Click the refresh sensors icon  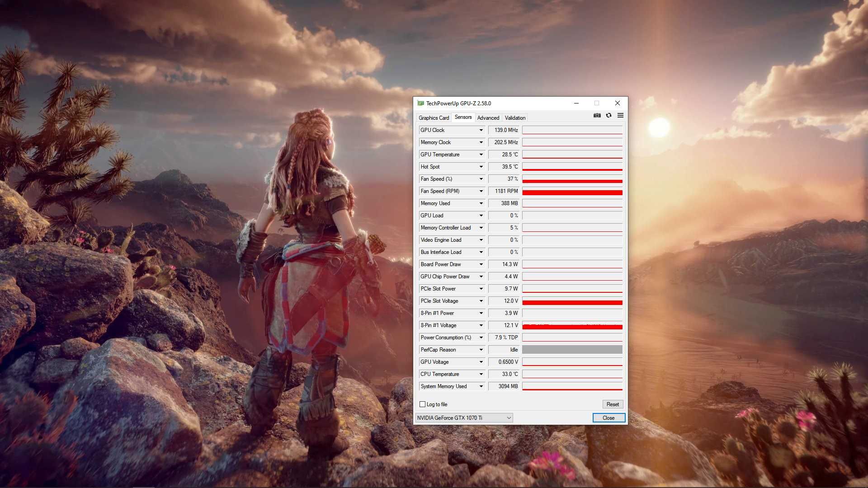pyautogui.click(x=609, y=116)
